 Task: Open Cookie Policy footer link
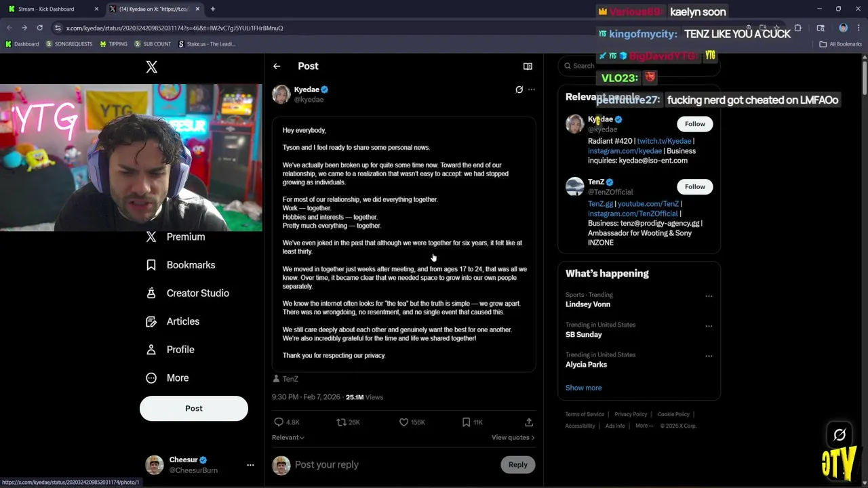pos(673,414)
